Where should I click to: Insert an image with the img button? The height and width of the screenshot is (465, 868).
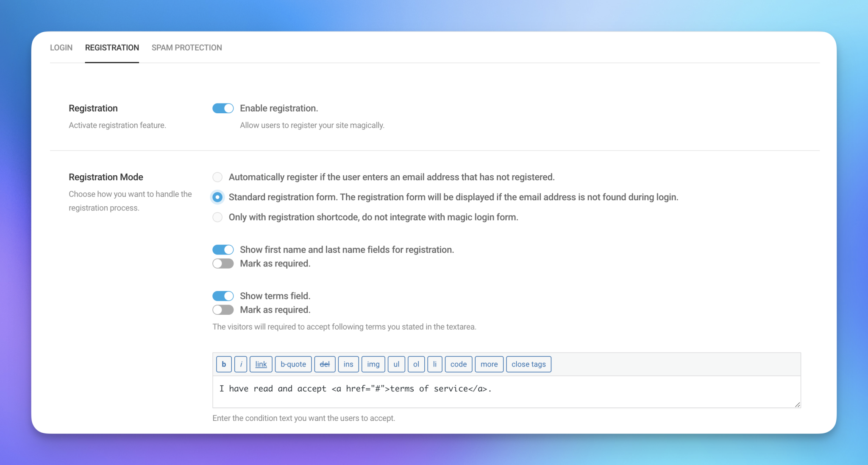(373, 364)
